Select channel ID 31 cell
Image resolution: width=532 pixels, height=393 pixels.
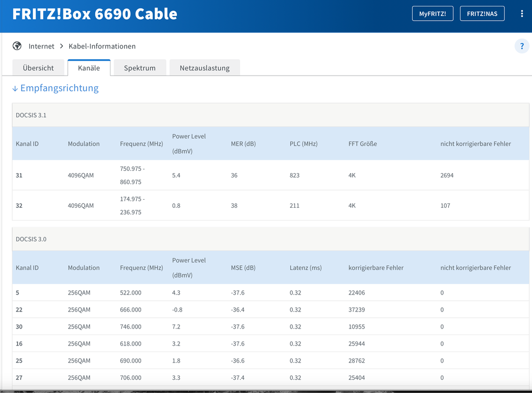point(19,175)
